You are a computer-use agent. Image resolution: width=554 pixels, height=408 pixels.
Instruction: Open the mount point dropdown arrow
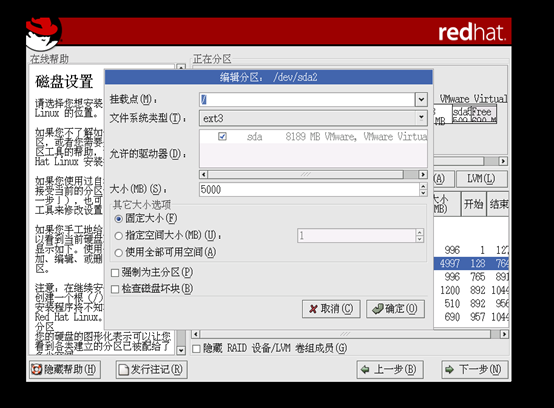click(x=421, y=100)
